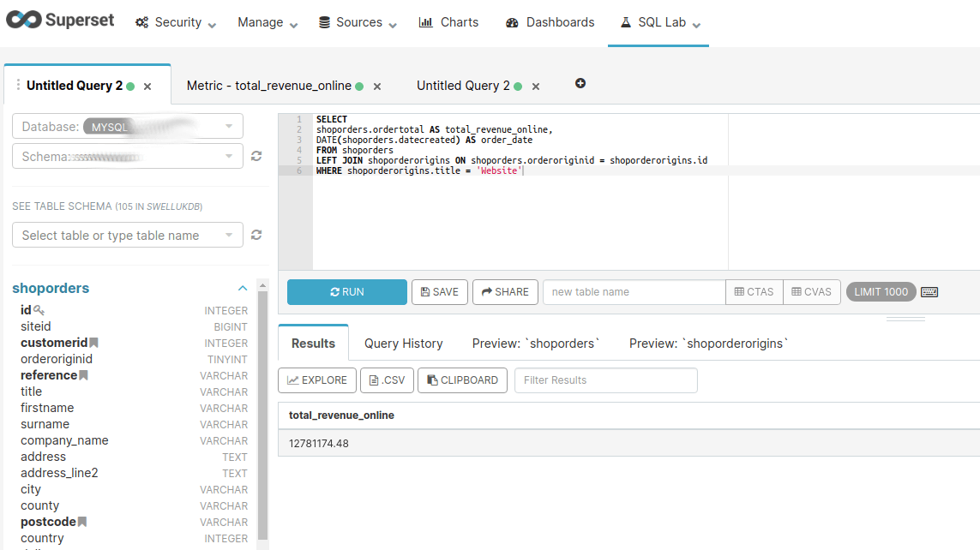Download results as .CSV
Viewport: 980px width, 550px height.
tap(387, 380)
